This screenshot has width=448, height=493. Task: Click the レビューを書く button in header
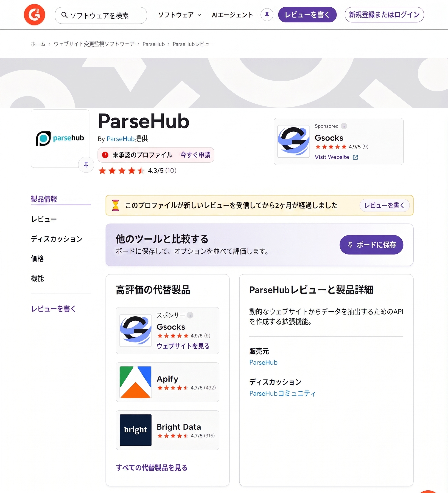[x=307, y=15]
